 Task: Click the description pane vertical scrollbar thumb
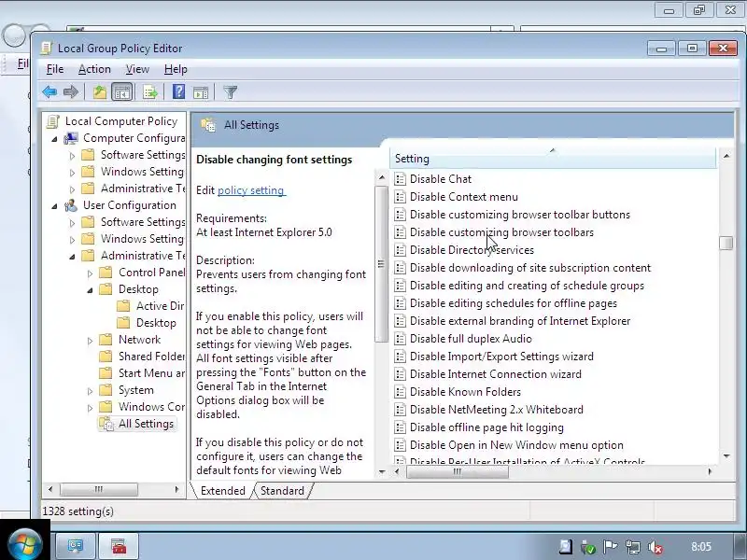pos(381,264)
